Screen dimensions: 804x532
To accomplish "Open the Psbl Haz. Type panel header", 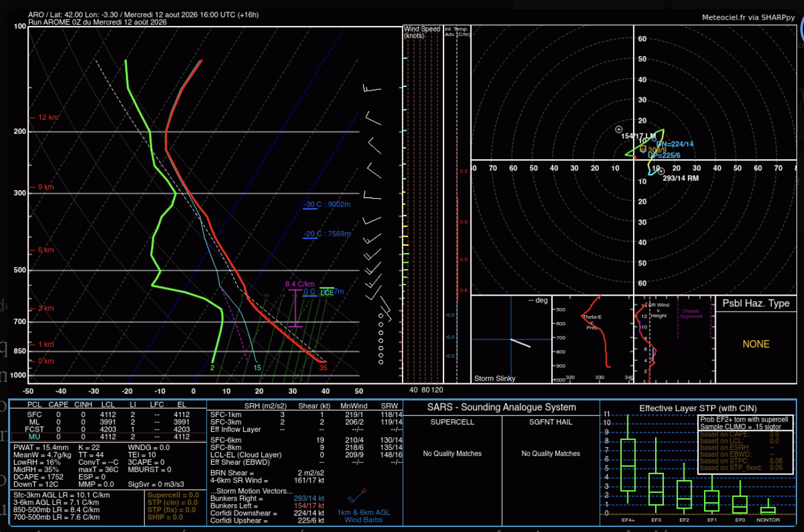I will [756, 303].
